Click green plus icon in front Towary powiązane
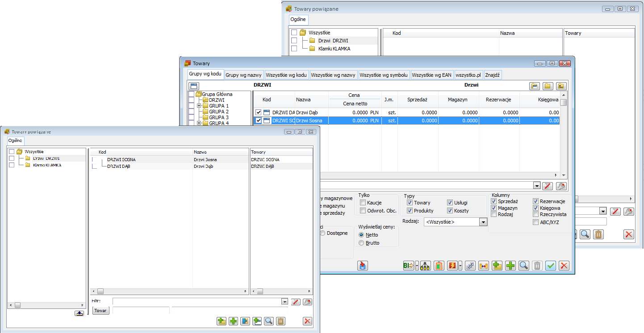This screenshot has width=644, height=333. point(233,321)
